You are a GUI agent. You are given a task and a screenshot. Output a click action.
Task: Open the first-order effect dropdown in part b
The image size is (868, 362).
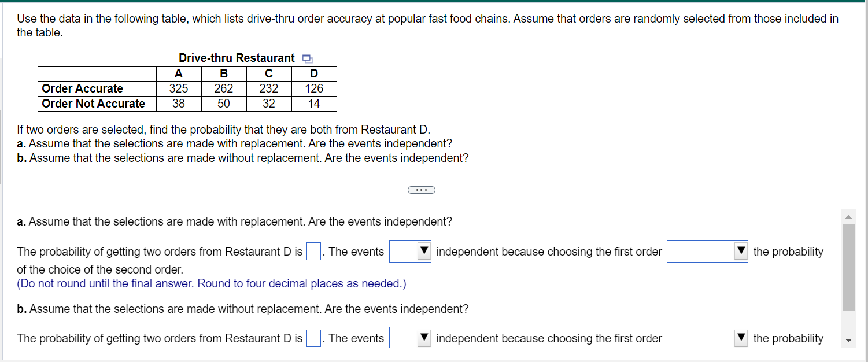point(707,338)
